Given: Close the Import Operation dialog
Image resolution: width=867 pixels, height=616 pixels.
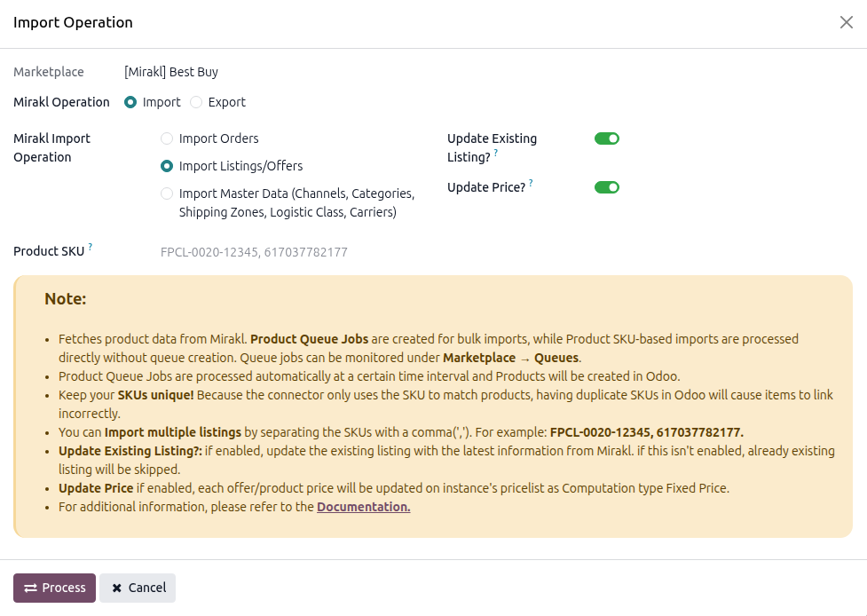Looking at the screenshot, I should 846,22.
